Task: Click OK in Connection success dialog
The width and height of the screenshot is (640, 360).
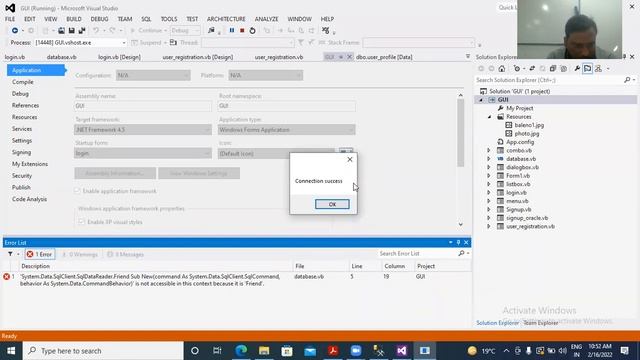Action: (332, 204)
